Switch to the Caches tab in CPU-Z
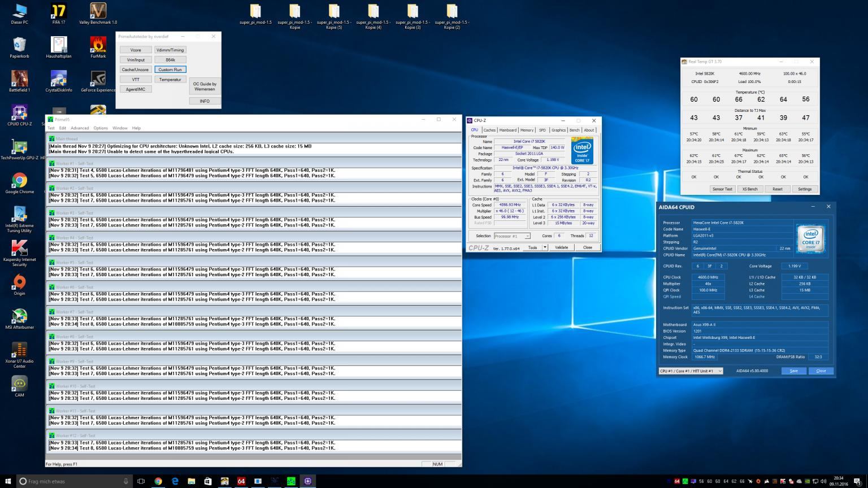This screenshot has height=488, width=868. pyautogui.click(x=489, y=130)
